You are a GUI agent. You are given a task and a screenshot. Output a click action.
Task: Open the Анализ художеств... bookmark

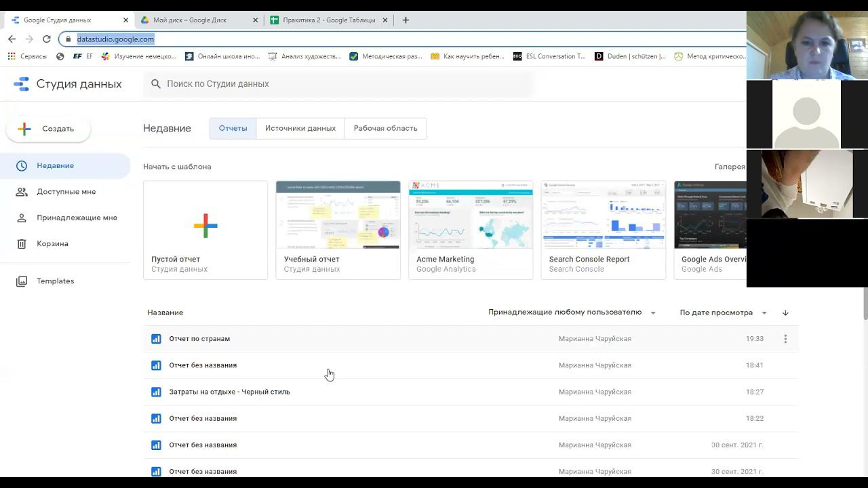[x=304, y=57]
